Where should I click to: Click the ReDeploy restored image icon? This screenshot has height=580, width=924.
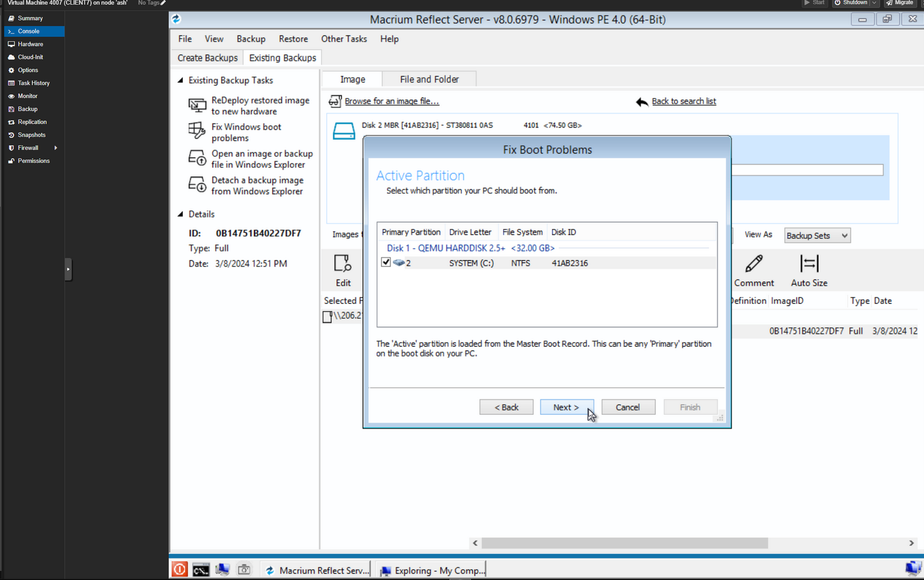pos(197,106)
